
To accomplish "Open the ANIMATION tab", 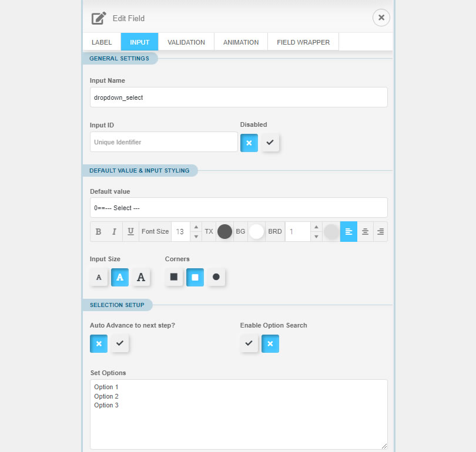I will pyautogui.click(x=241, y=42).
